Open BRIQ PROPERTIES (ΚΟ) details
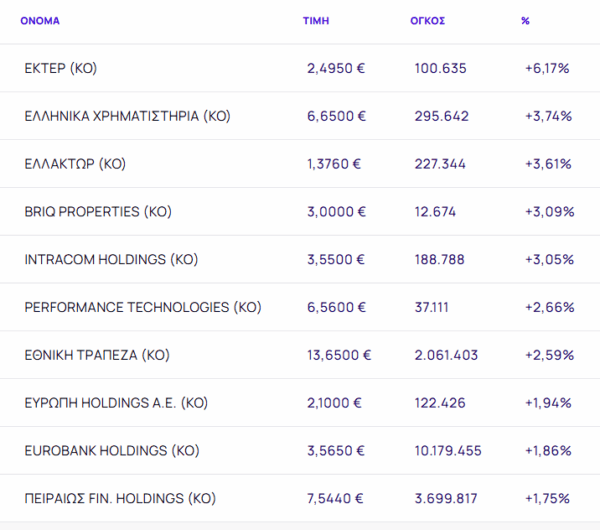600x530 pixels. [x=98, y=212]
